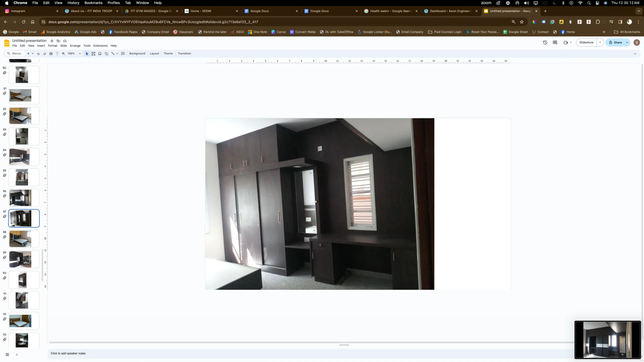Image resolution: width=644 pixels, height=362 pixels.
Task: Click the Undo arrow icon
Action: [x=38, y=54]
